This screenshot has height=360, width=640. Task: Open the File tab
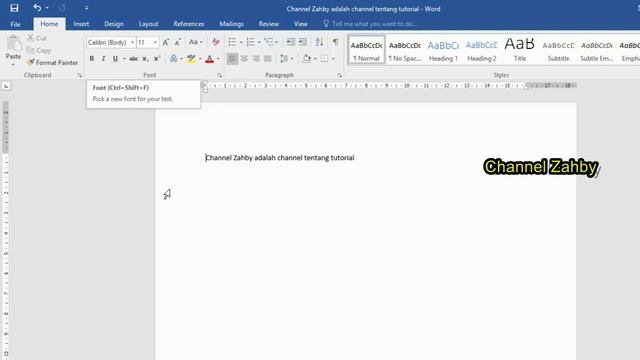click(16, 24)
